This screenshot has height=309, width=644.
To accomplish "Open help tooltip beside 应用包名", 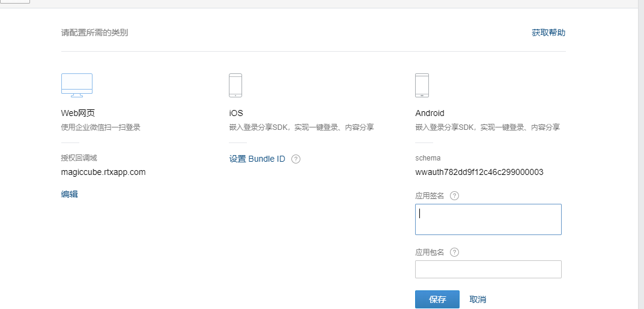I will (x=454, y=252).
